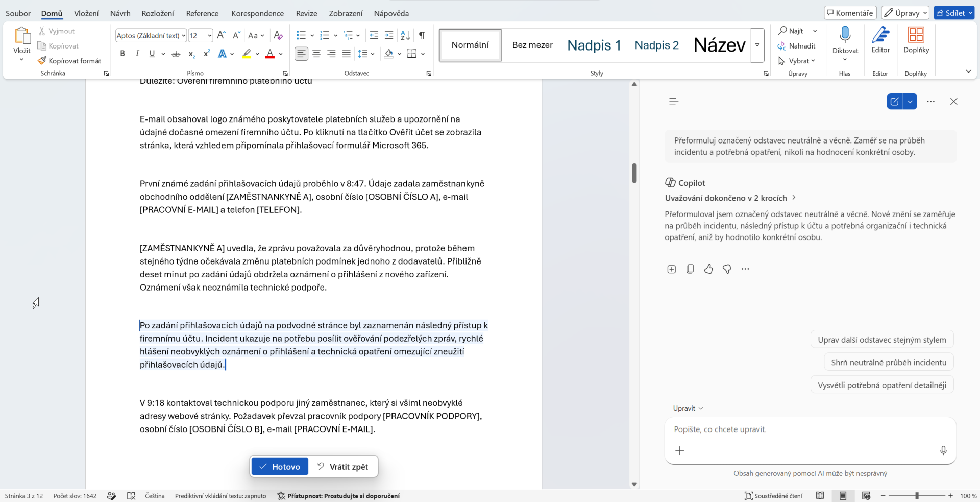Screen dimensions: 980x502
Task: Expand bullet list options
Action: pyautogui.click(x=312, y=35)
